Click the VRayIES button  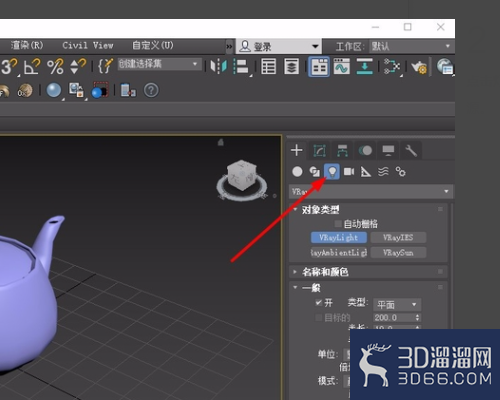click(x=398, y=237)
